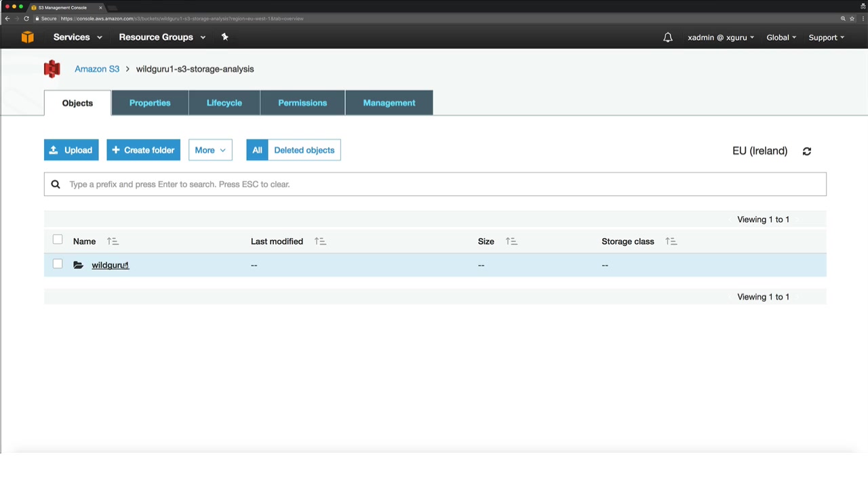
Task: Expand the More actions dropdown
Action: (x=210, y=150)
